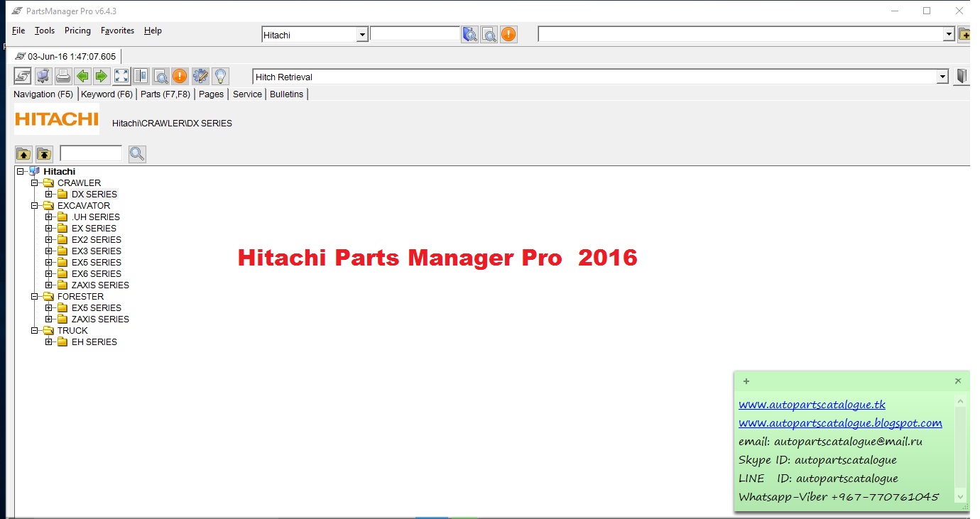Collapse the TRUCK folder node
Viewport: 980px width, 519px height.
pyautogui.click(x=34, y=330)
